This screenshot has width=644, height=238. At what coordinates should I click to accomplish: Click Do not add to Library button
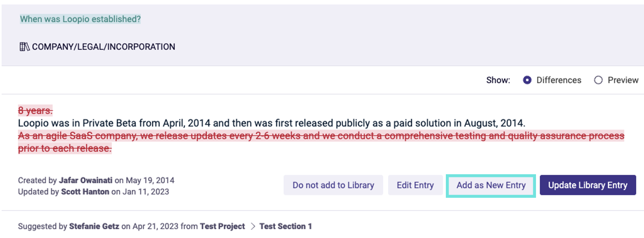333,185
